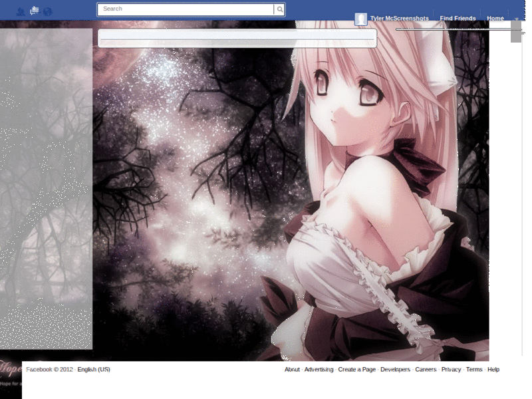Image resolution: width=532 pixels, height=399 pixels.
Task: Open the friend requests icon
Action: [x=21, y=12]
